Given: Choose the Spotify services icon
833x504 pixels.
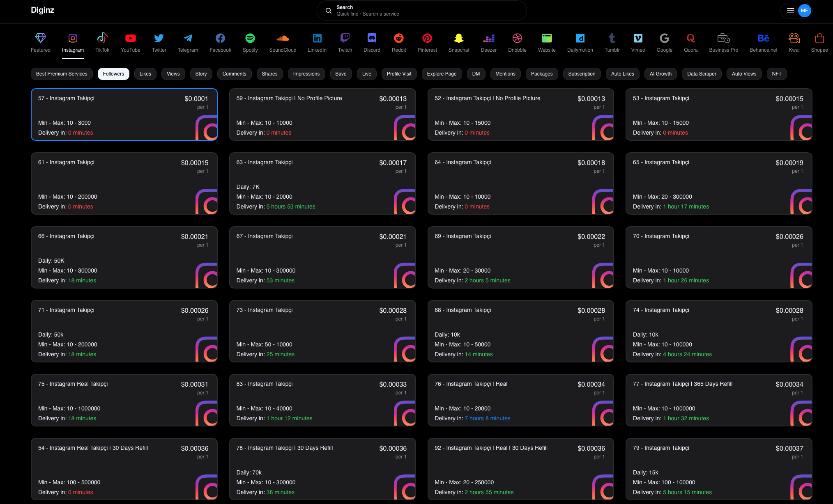Looking at the screenshot, I should (x=250, y=39).
